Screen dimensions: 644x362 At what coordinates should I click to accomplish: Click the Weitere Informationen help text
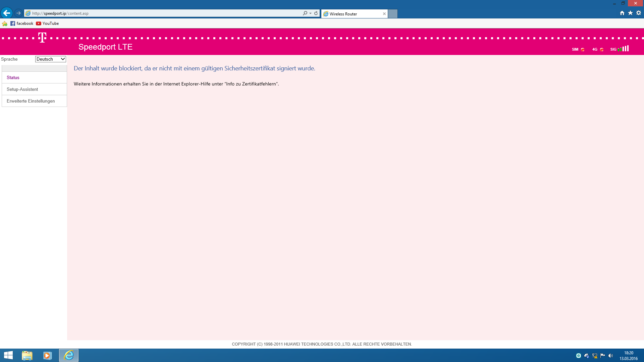click(176, 84)
